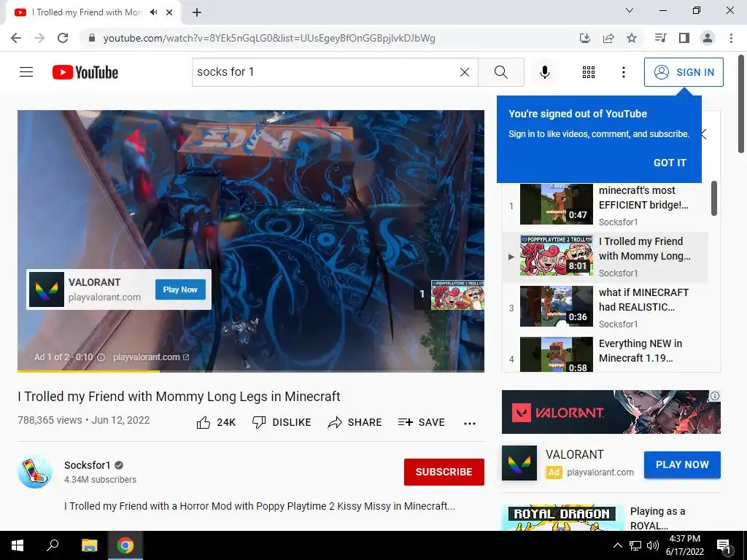Image resolution: width=747 pixels, height=560 pixels.
Task: Show hidden system tray icons
Action: tap(617, 545)
